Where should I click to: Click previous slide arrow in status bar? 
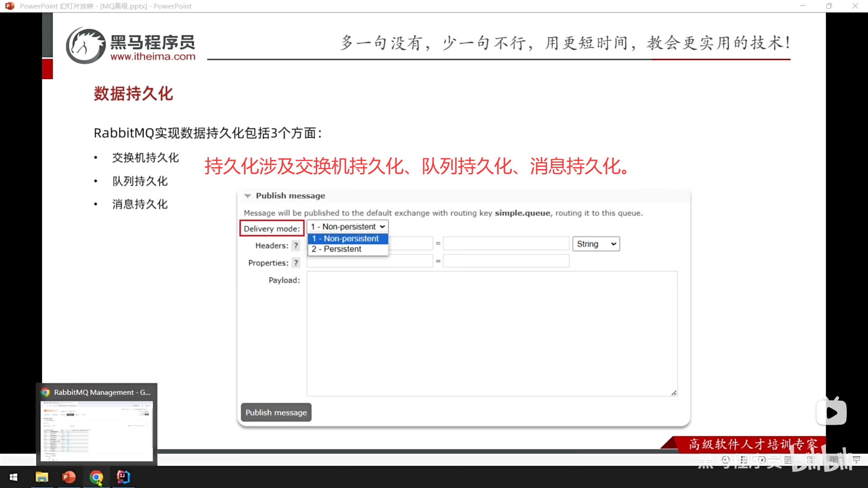click(726, 460)
